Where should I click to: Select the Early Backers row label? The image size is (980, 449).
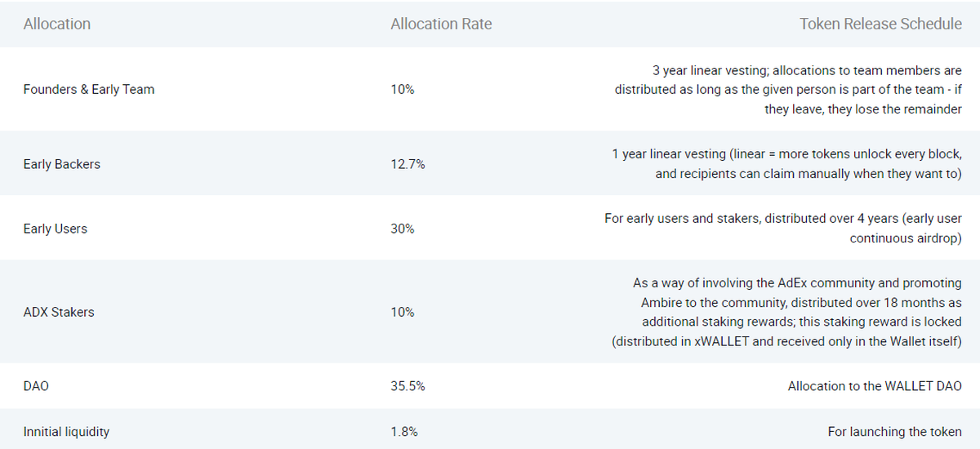click(x=62, y=164)
